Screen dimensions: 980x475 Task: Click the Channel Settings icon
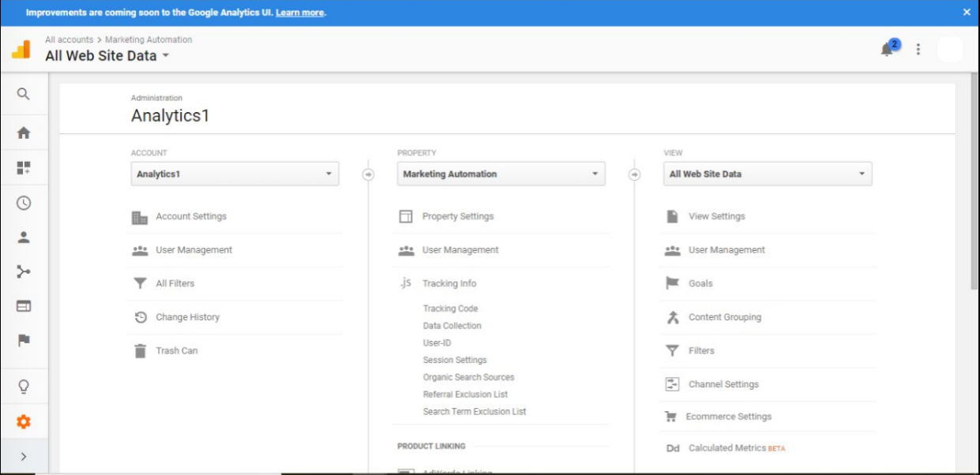pos(673,384)
